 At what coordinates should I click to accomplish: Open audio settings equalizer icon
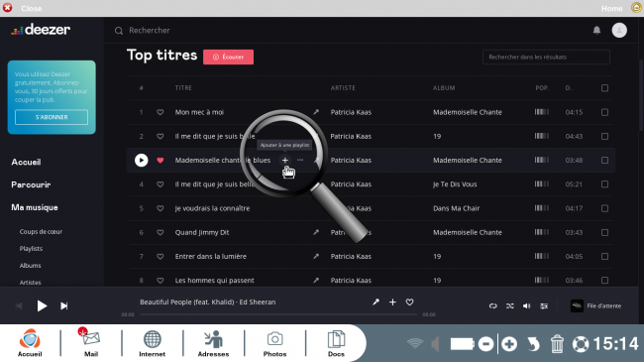[544, 305]
